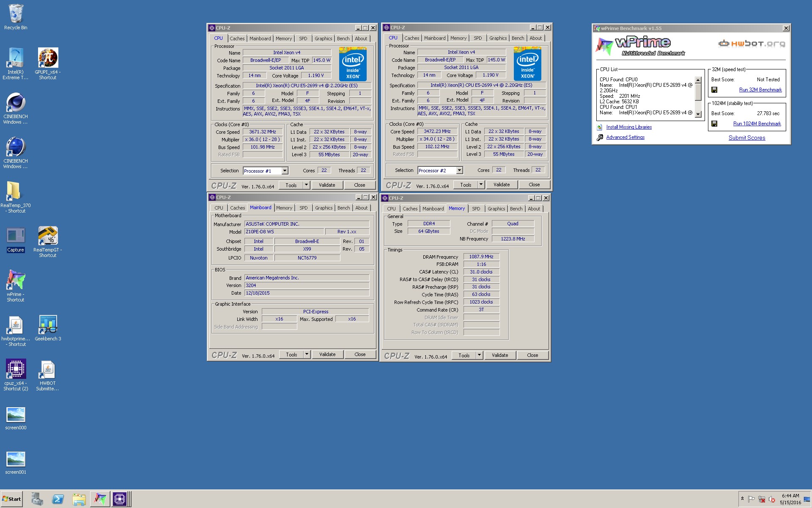Viewport: 812px width, 508px height.
Task: Open About tab in Memory window
Action: tap(534, 209)
